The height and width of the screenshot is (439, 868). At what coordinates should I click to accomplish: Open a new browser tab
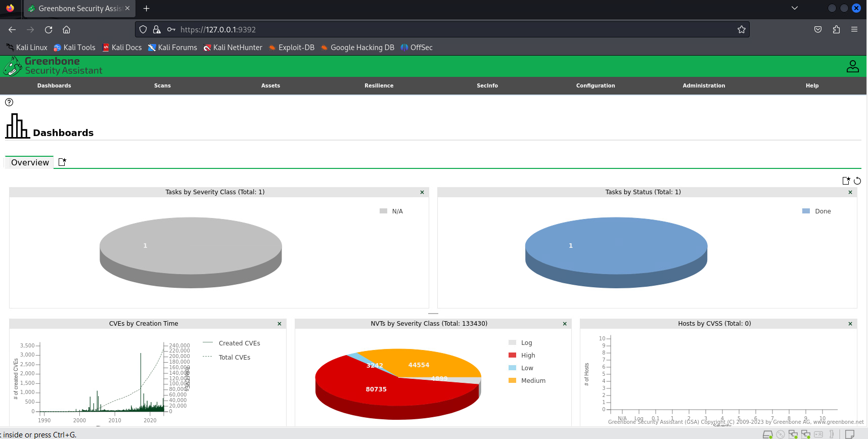[x=147, y=9]
